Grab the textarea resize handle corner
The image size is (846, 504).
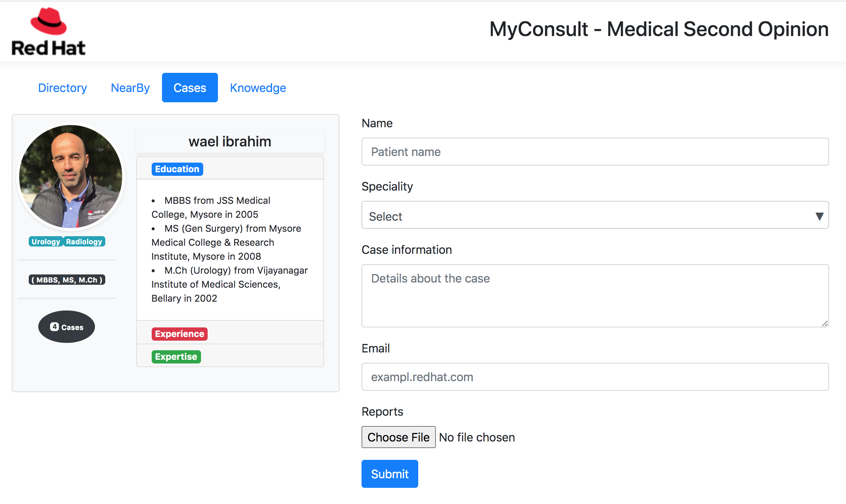pos(825,323)
